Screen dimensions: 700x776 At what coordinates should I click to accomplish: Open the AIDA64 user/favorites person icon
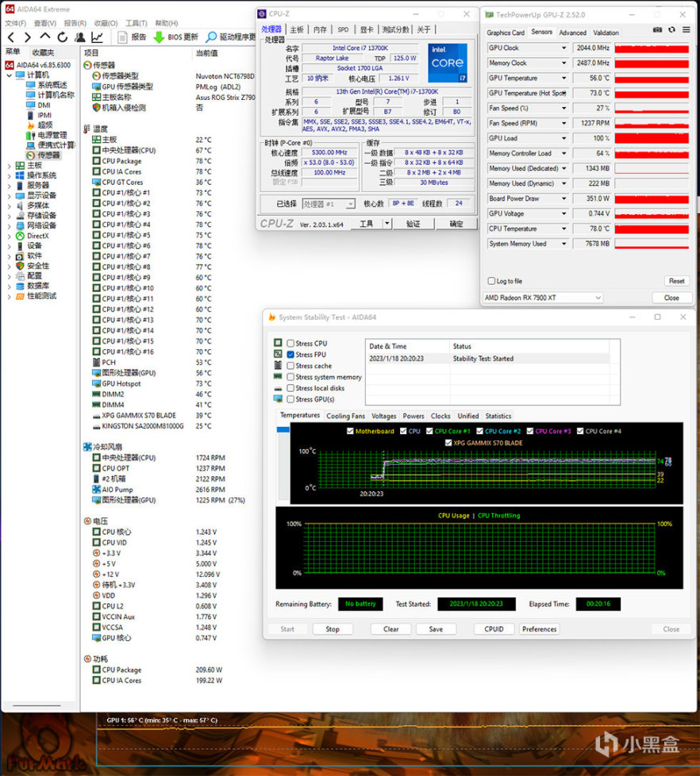pos(79,37)
